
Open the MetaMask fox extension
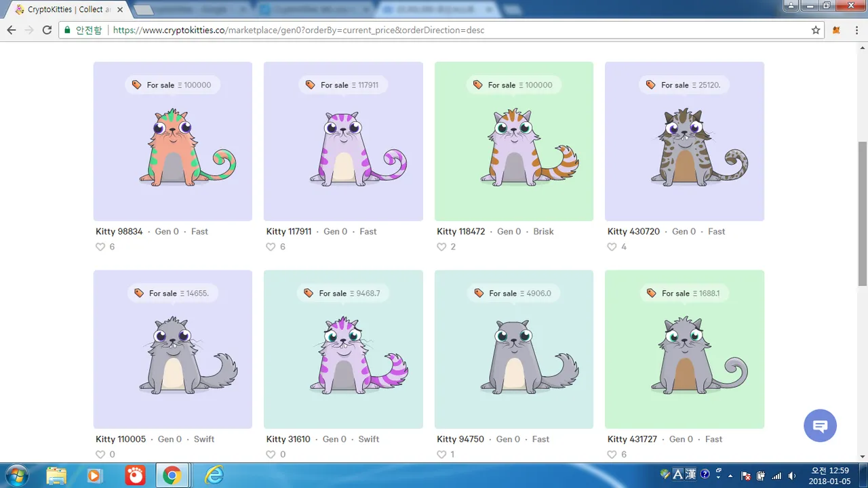click(x=837, y=30)
